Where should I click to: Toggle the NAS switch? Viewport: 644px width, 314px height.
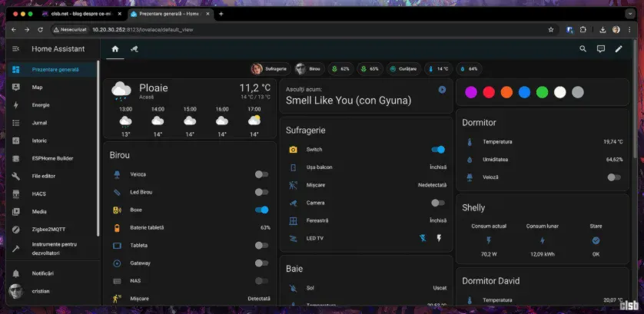(x=261, y=281)
